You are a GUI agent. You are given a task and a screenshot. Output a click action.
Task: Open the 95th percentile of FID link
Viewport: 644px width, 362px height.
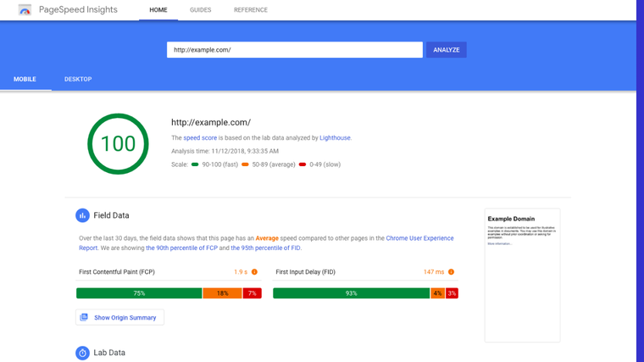click(x=265, y=248)
